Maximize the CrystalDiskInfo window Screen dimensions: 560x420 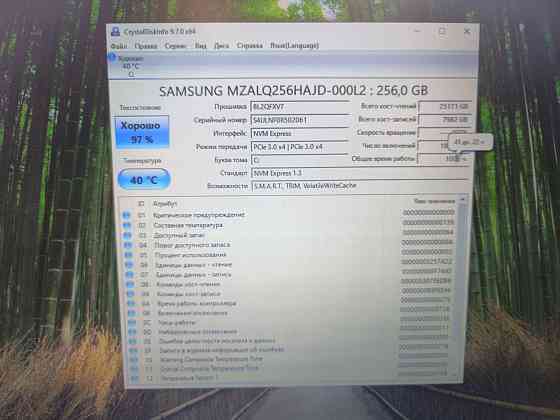(x=442, y=31)
